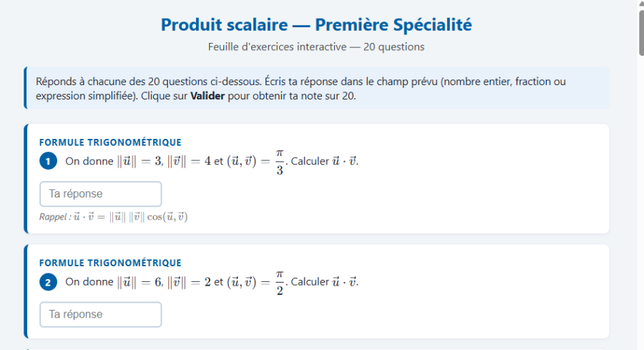
Task: Click the vertical scrollbar thumb
Action: (x=641, y=32)
